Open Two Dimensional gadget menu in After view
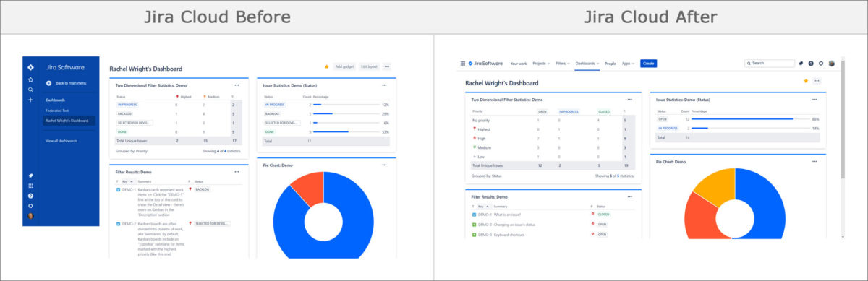This screenshot has width=868, height=281. tap(630, 99)
